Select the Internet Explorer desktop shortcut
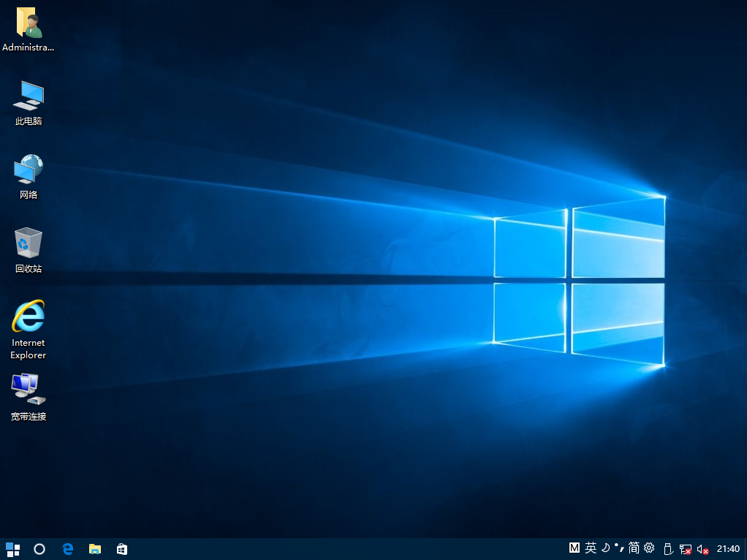Viewport: 747px width, 560px height. pos(28,330)
